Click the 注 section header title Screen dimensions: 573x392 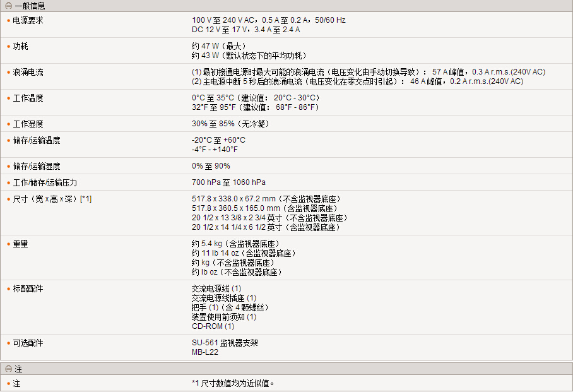click(18, 369)
